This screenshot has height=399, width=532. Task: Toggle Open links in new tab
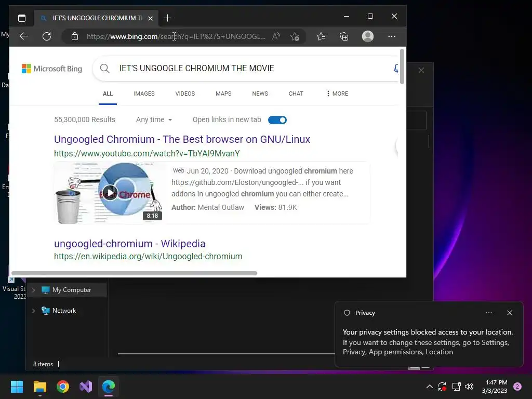pyautogui.click(x=277, y=120)
